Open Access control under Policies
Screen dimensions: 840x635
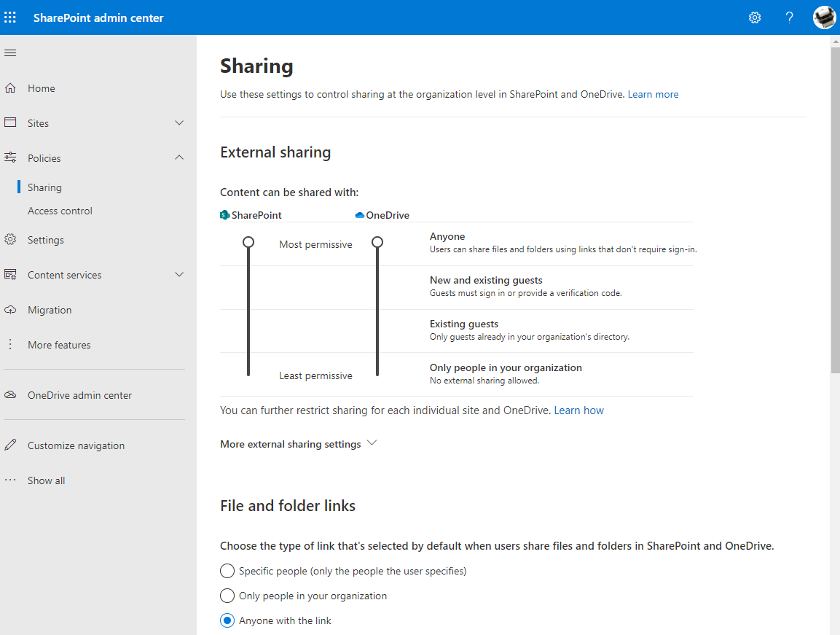click(60, 211)
